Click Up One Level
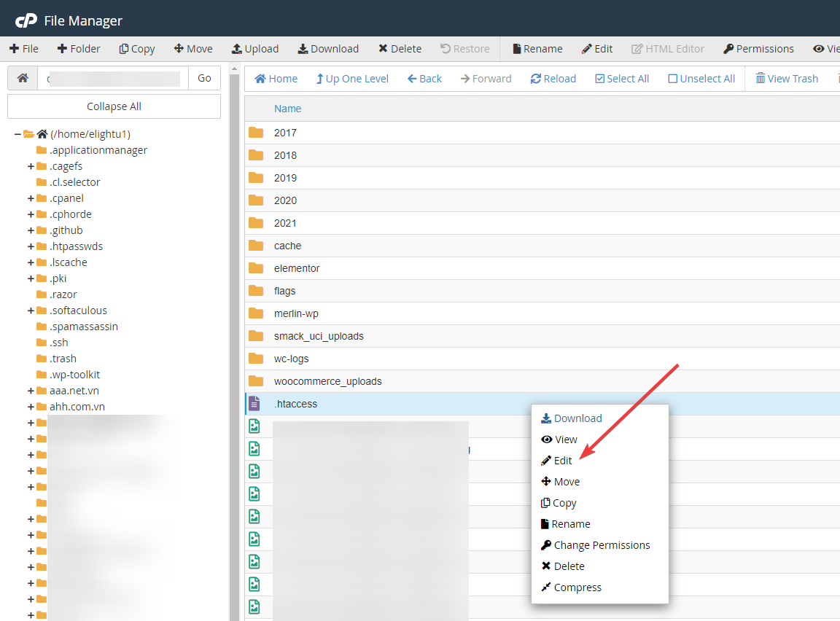Viewport: 840px width, 621px height. click(x=352, y=79)
